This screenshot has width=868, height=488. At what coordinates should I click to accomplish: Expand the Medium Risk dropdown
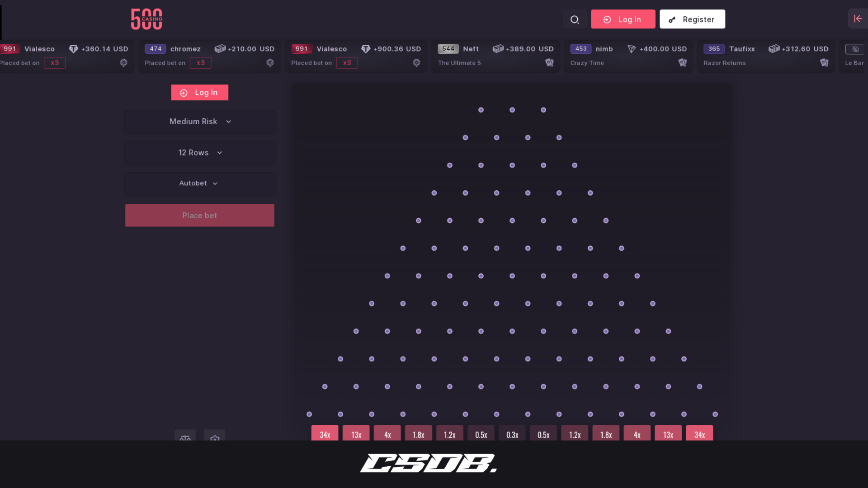tap(200, 122)
